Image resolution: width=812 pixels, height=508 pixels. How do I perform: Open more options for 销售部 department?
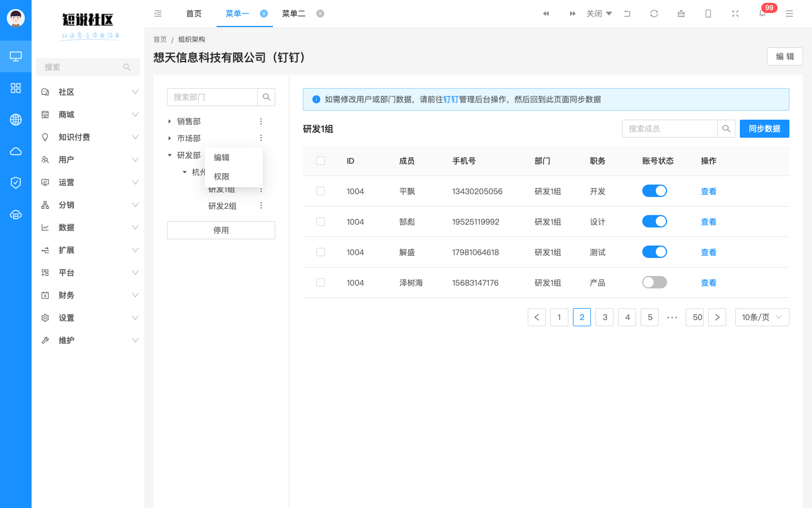tap(261, 121)
